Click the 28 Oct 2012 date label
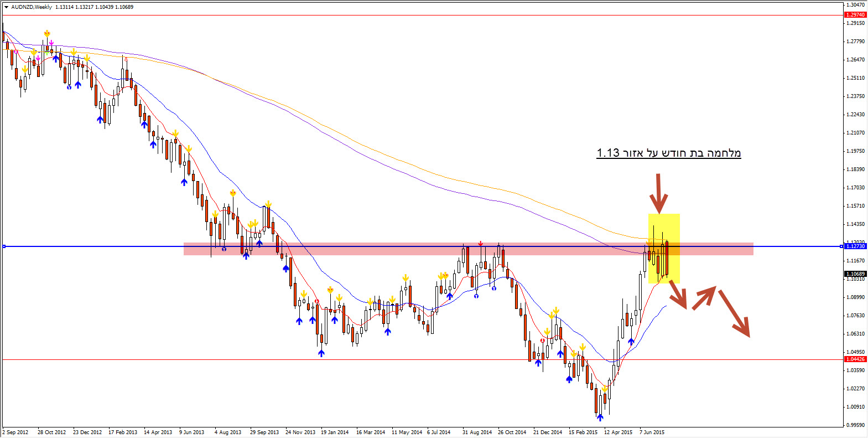Image resolution: width=868 pixels, height=438 pixels. pos(51,432)
